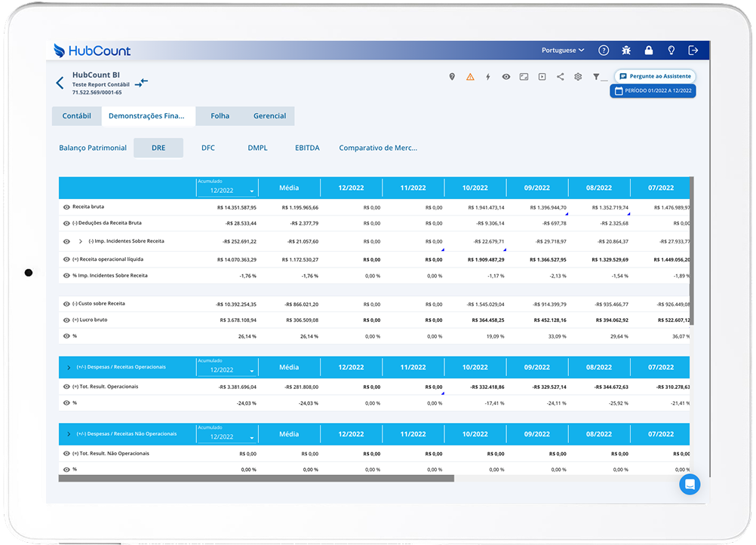Expand Despesas / Receitas Não Operacionais section
This screenshot has width=756, height=545.
pos(69,434)
